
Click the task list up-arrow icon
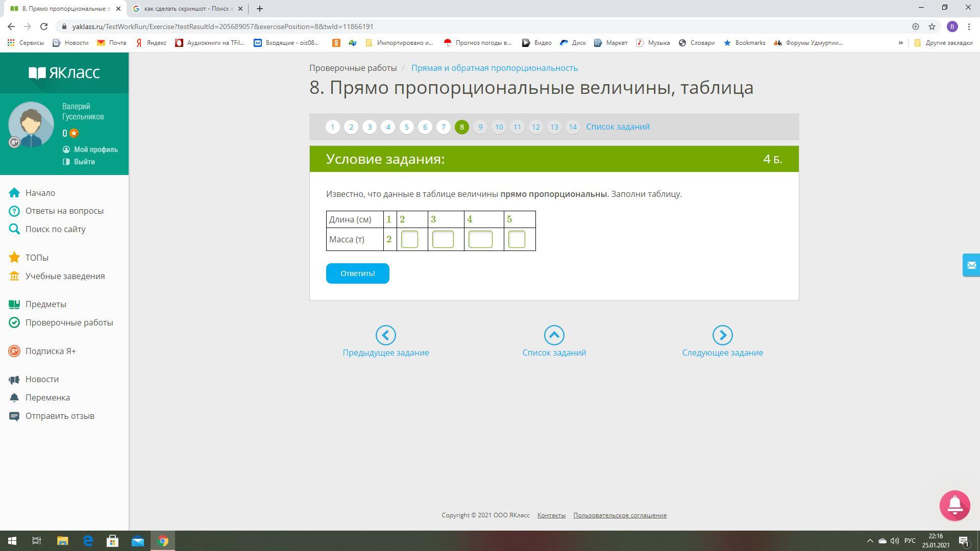pos(554,335)
